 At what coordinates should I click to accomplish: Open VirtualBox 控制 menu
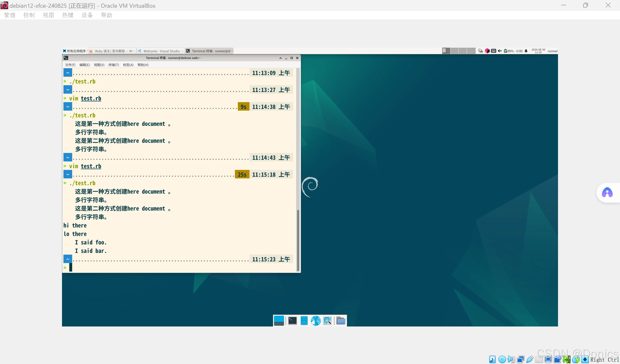tap(29, 15)
